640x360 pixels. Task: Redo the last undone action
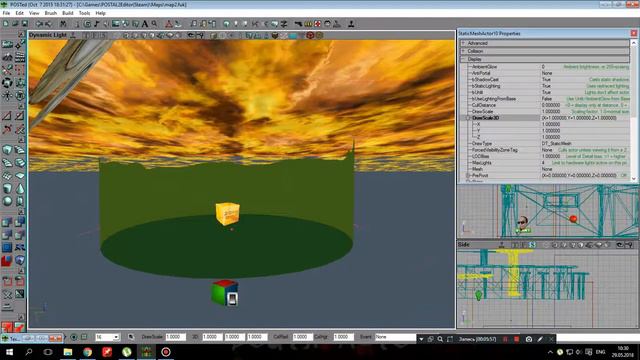[48, 24]
